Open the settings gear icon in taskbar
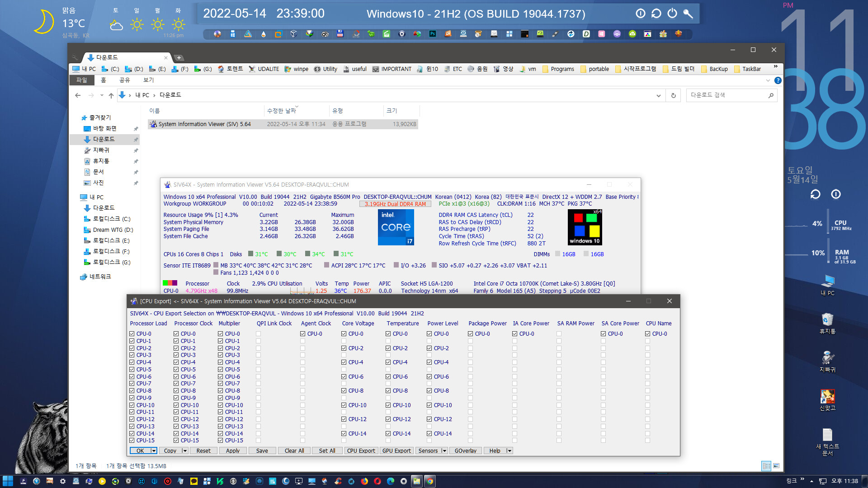 pyautogui.click(x=63, y=481)
